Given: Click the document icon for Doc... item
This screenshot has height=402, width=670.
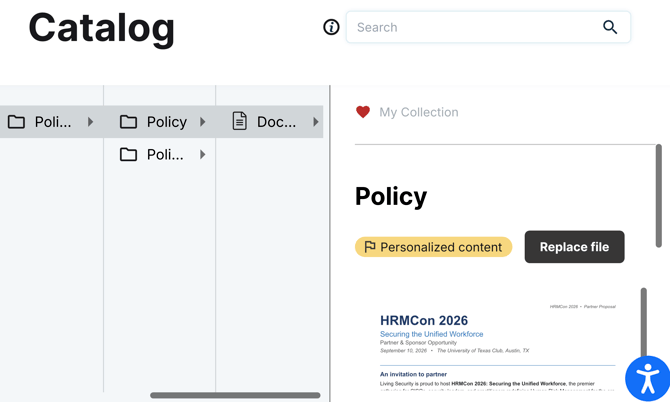Looking at the screenshot, I should coord(240,121).
